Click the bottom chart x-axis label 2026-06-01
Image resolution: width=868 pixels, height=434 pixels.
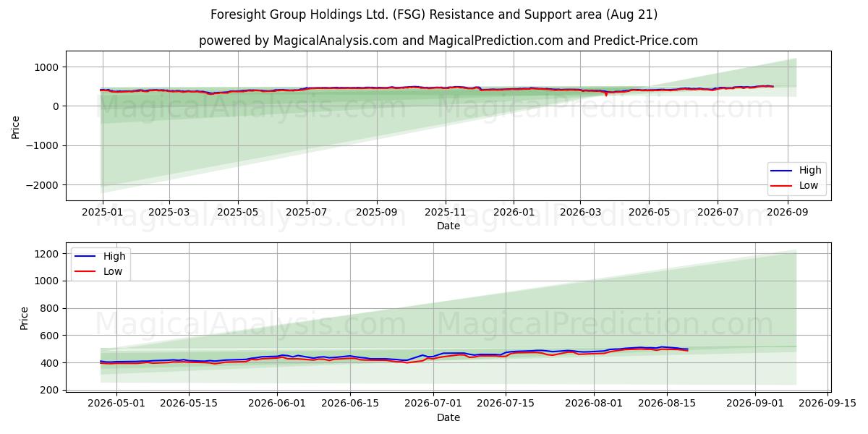[278, 404]
